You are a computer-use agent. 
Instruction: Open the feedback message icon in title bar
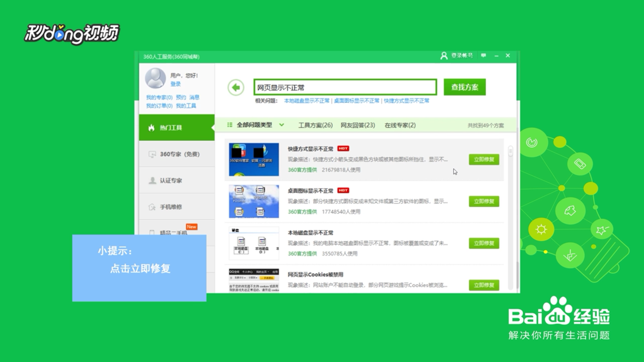pyautogui.click(x=484, y=56)
